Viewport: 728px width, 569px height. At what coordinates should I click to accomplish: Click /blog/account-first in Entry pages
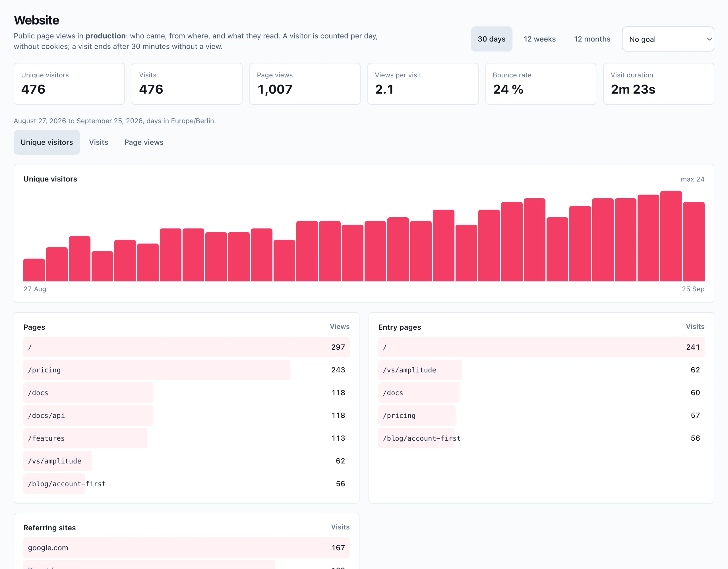click(541, 438)
